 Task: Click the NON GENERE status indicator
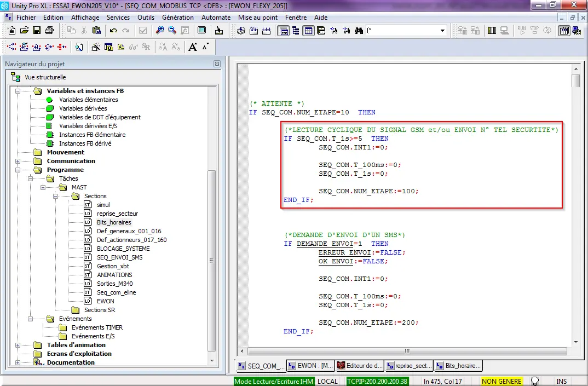(x=501, y=381)
